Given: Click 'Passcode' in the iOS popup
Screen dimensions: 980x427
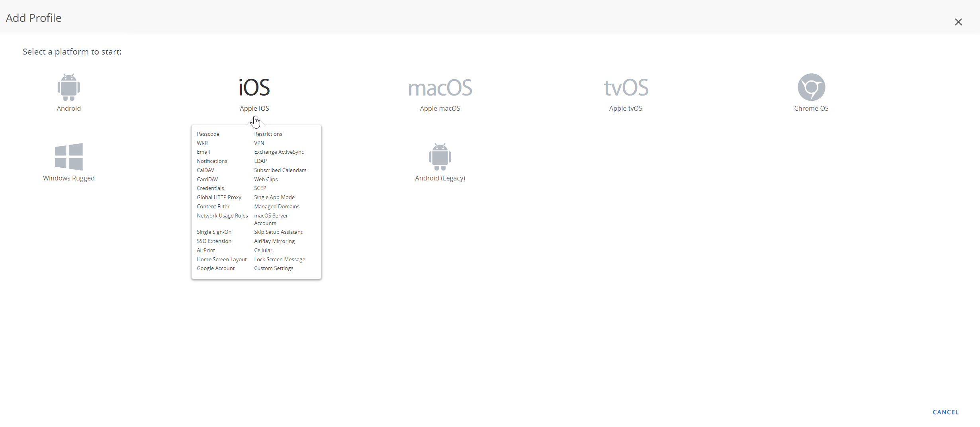Looking at the screenshot, I should 208,134.
